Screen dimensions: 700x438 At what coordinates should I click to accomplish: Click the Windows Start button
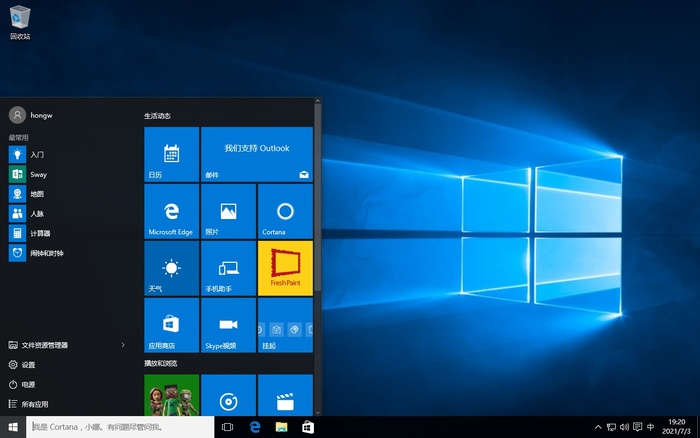tap(13, 427)
